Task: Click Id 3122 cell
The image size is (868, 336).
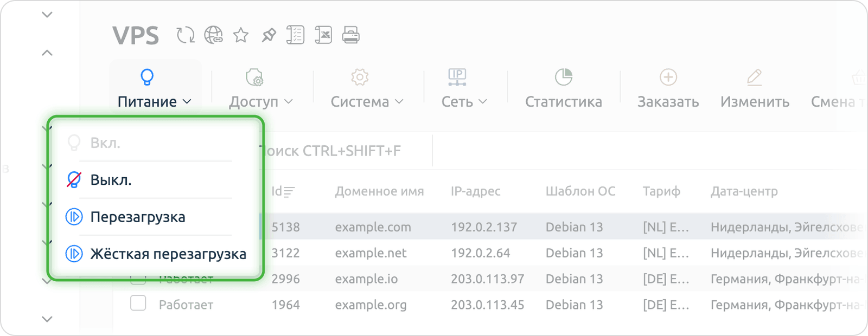Action: click(x=286, y=253)
